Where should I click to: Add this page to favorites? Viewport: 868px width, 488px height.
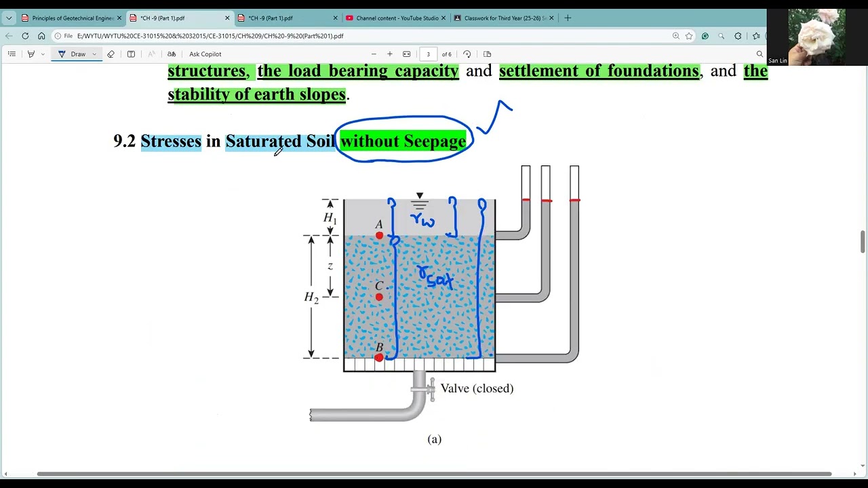click(x=689, y=36)
